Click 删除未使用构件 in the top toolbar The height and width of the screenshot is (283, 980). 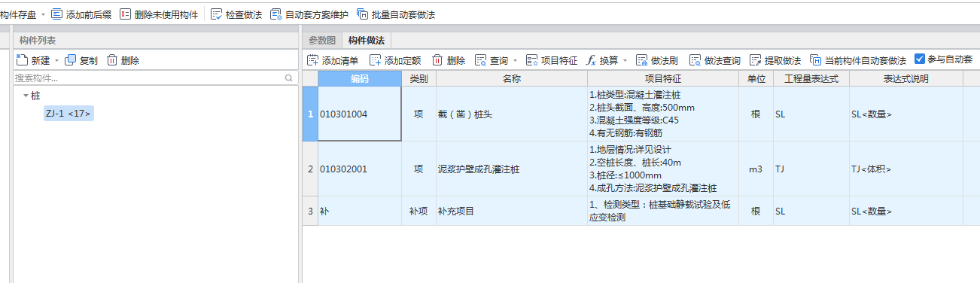(159, 14)
